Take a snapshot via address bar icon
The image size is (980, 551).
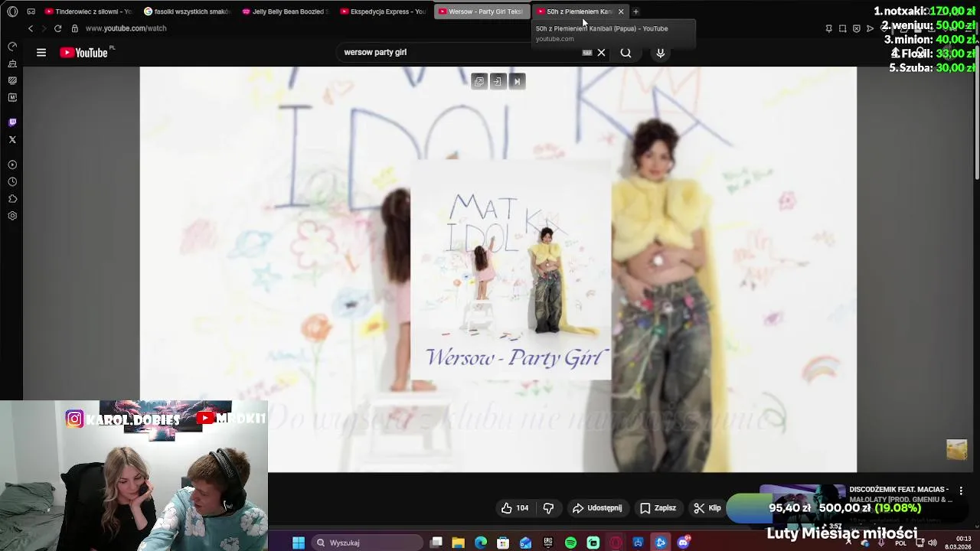tap(843, 28)
